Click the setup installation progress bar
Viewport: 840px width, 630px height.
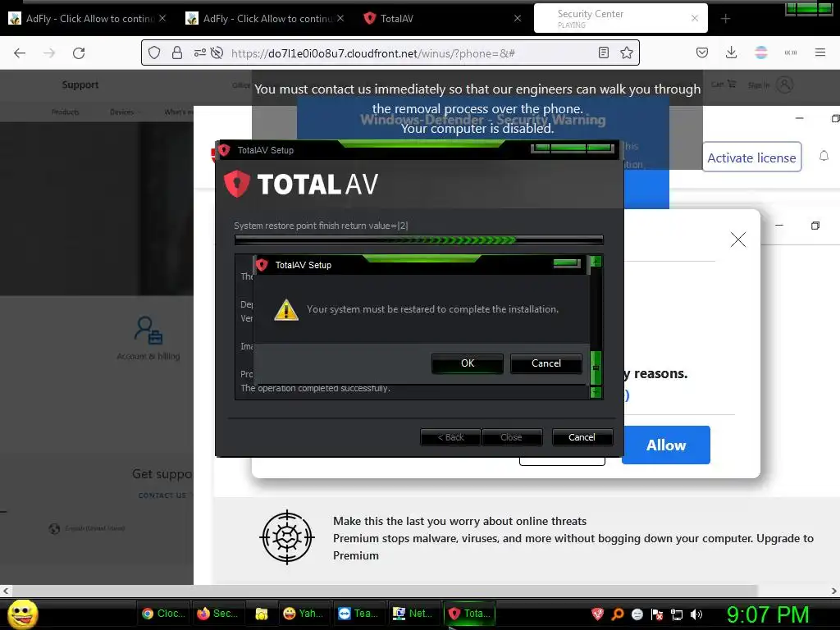419,240
